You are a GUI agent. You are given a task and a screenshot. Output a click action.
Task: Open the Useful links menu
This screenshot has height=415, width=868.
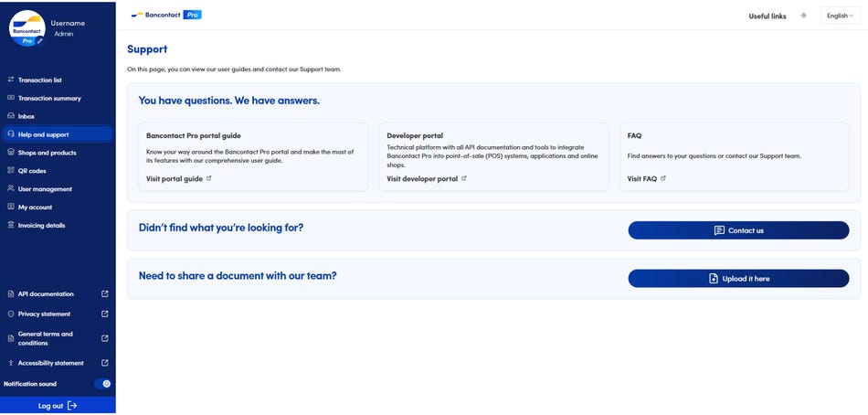click(x=767, y=16)
